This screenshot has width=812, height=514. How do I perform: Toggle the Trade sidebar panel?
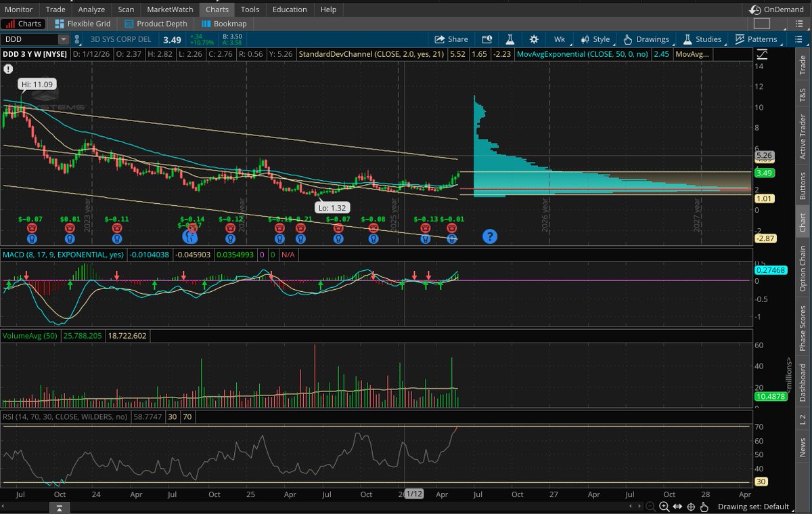pyautogui.click(x=803, y=64)
